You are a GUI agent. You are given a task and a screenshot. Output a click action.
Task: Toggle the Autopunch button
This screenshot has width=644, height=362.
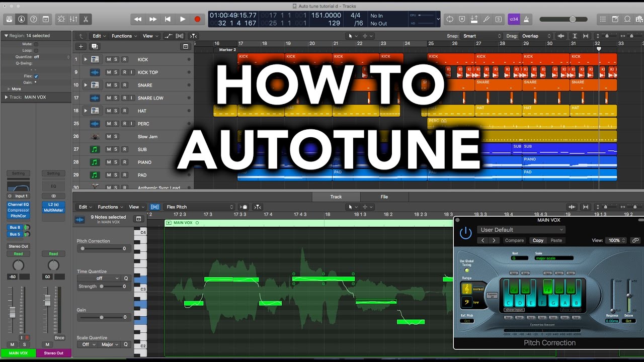pos(474,19)
